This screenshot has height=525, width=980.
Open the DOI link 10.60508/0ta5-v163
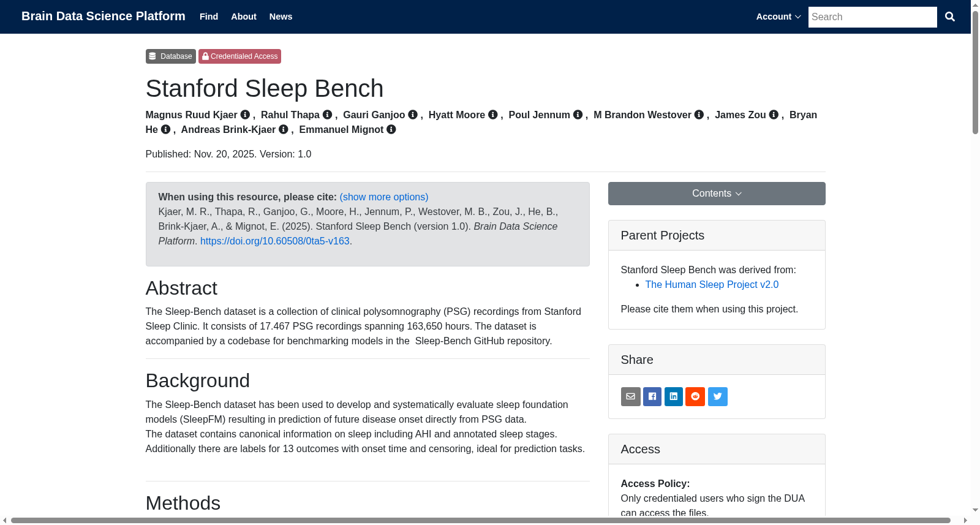(275, 241)
